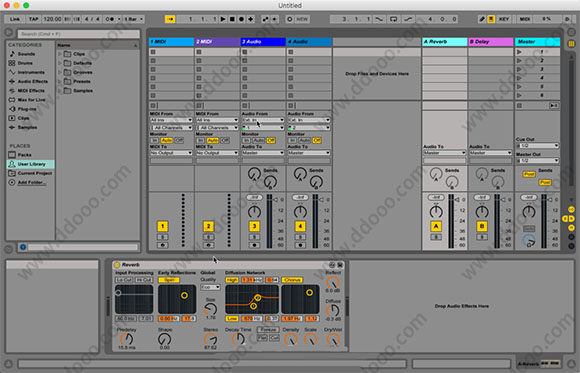
Task: Open the Reverb Quality dropdown
Action: pos(210,287)
